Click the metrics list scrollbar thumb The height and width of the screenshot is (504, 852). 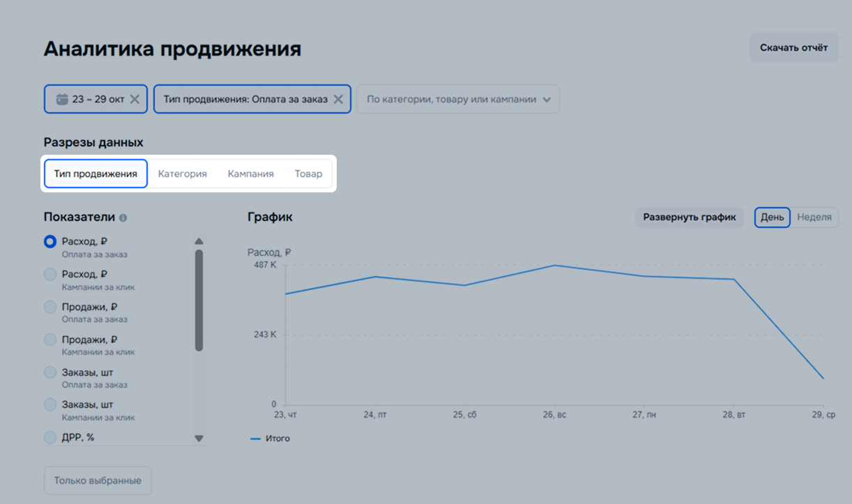[x=199, y=300]
